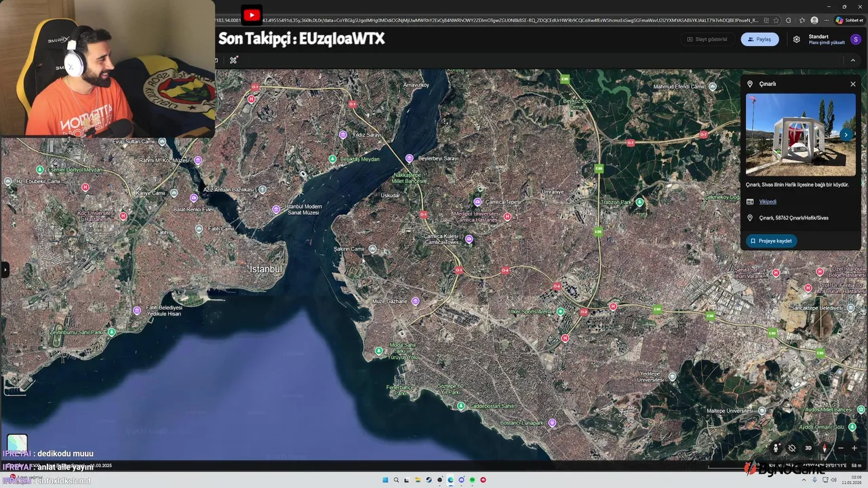Screen dimensions: 868x488
Task: Click the Ümraniye district label
Action: coord(553,192)
